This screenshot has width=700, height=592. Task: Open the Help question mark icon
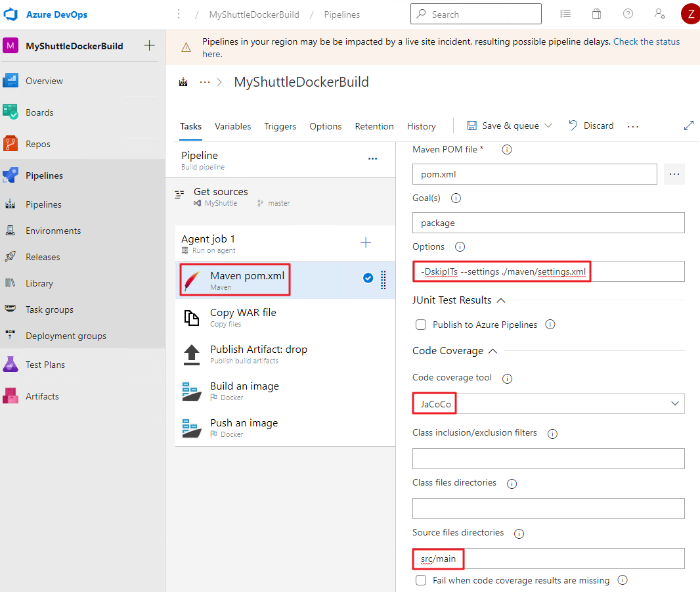pyautogui.click(x=628, y=14)
